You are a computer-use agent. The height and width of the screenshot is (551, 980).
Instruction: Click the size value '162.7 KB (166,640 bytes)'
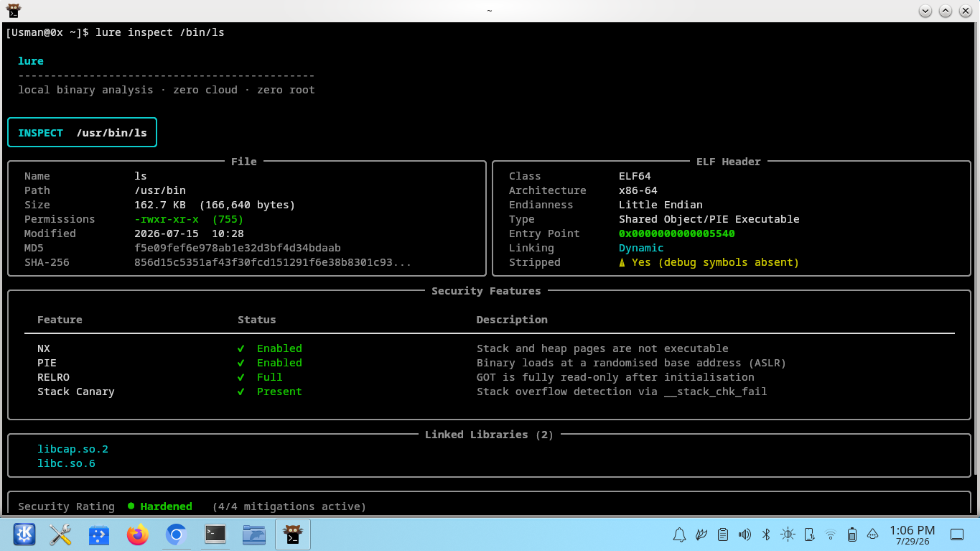coord(215,205)
